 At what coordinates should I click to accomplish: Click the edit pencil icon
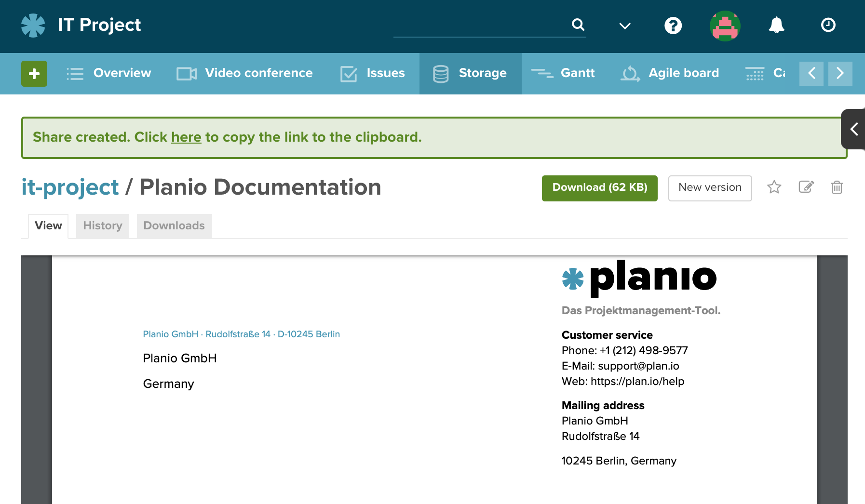pyautogui.click(x=806, y=187)
